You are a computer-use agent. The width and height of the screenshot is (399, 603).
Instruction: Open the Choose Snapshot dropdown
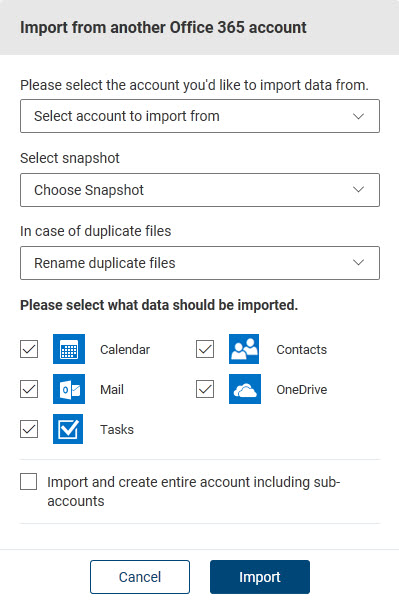(x=200, y=190)
